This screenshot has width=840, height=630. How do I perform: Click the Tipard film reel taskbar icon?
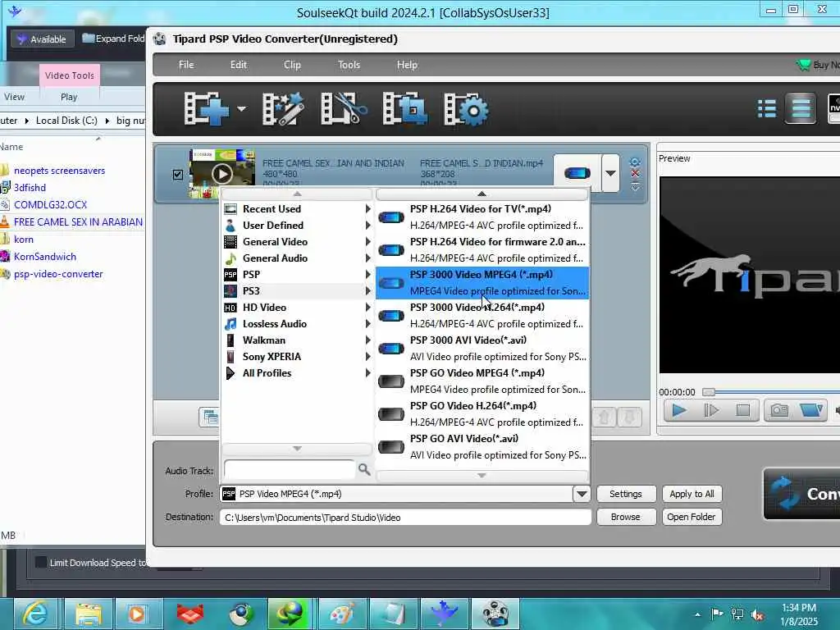[495, 614]
